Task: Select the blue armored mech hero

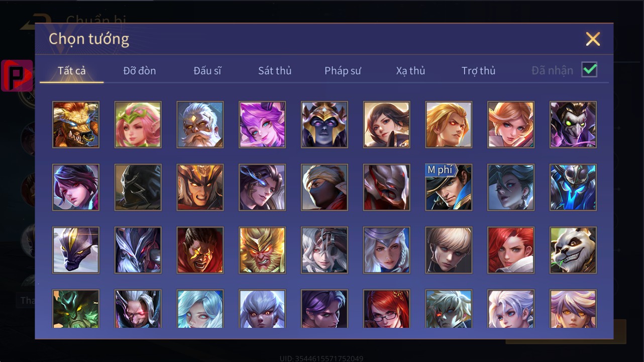Action: (573, 187)
